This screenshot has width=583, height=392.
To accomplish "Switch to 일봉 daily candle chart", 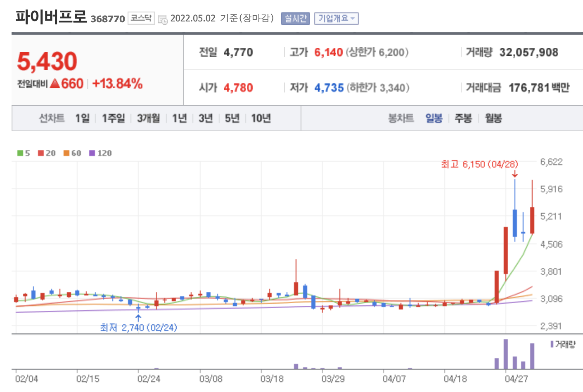I will (x=434, y=118).
